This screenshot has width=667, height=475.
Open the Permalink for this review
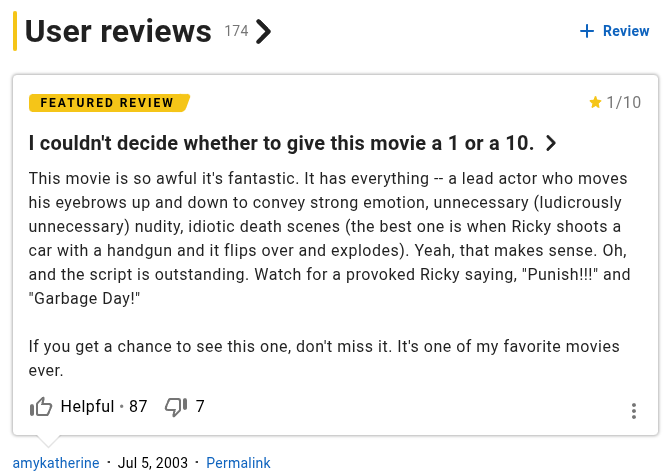pyautogui.click(x=238, y=463)
